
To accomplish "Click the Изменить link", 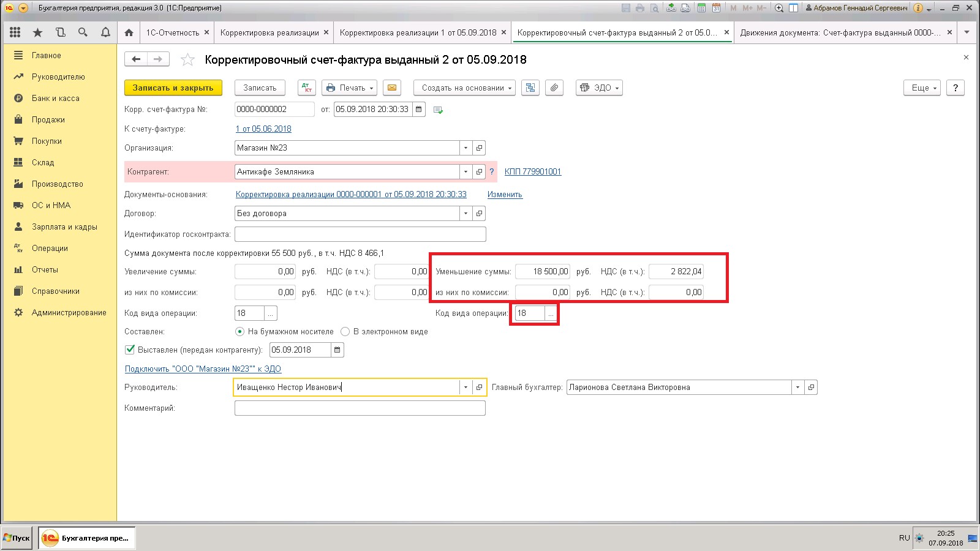I will [x=505, y=194].
